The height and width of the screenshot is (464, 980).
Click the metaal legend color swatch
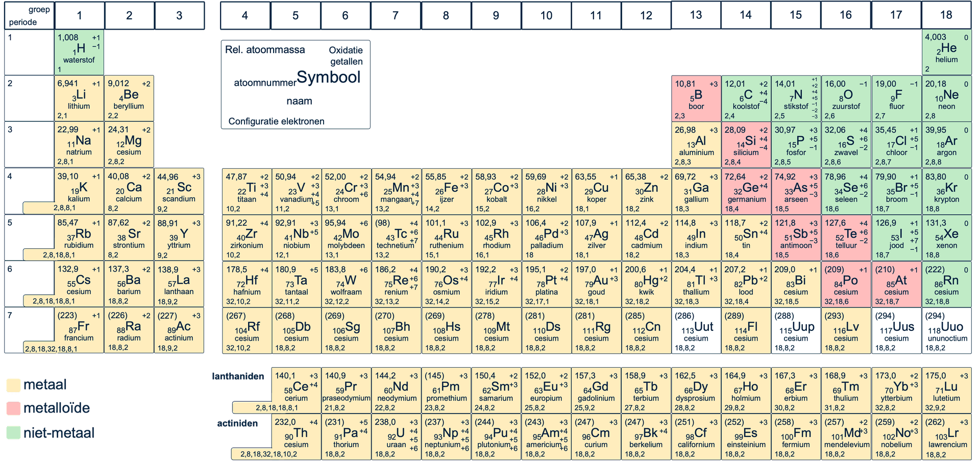[x=13, y=385]
